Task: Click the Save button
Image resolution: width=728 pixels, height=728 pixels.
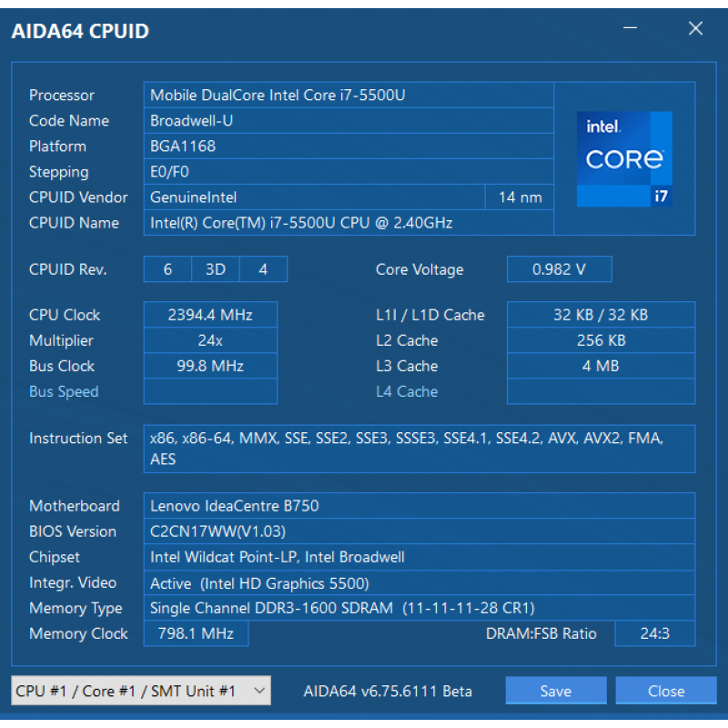Action: pyautogui.click(x=556, y=691)
